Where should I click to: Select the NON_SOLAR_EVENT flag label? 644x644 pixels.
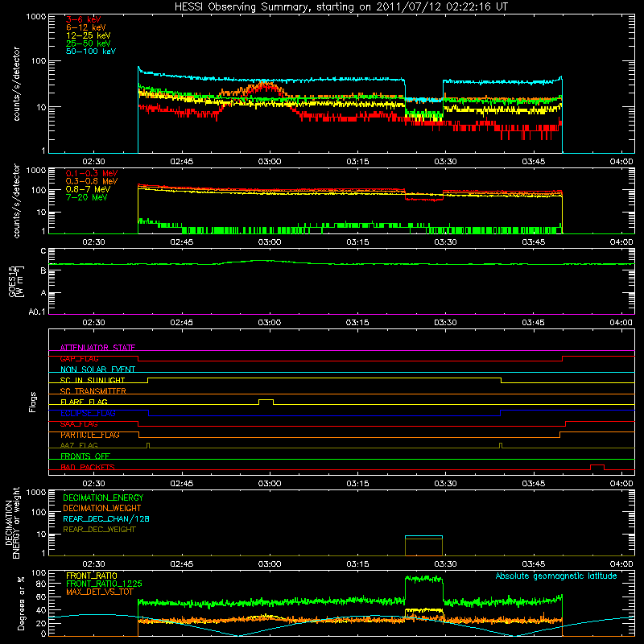(x=97, y=369)
